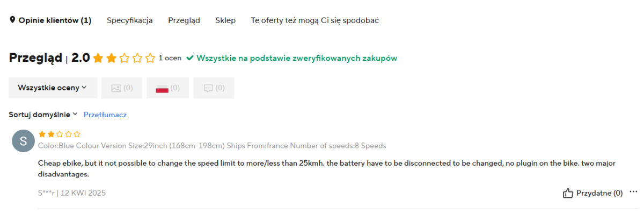The height and width of the screenshot is (221, 644).
Task: Select the Opinie klientów (1) tab
Action: (x=55, y=20)
